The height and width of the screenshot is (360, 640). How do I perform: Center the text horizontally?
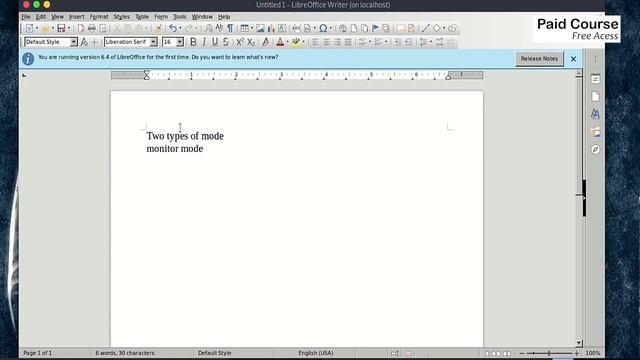pos(327,42)
